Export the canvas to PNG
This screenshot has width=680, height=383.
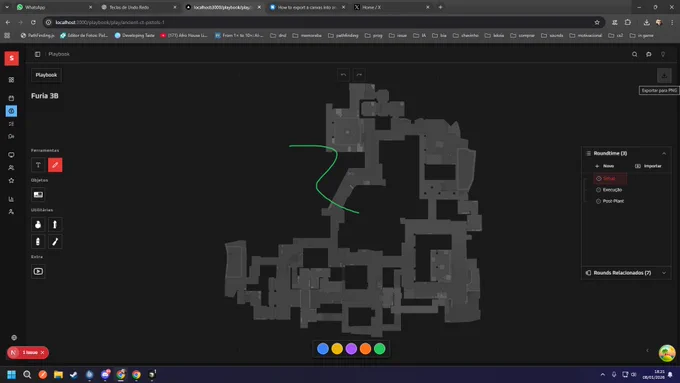pyautogui.click(x=664, y=75)
